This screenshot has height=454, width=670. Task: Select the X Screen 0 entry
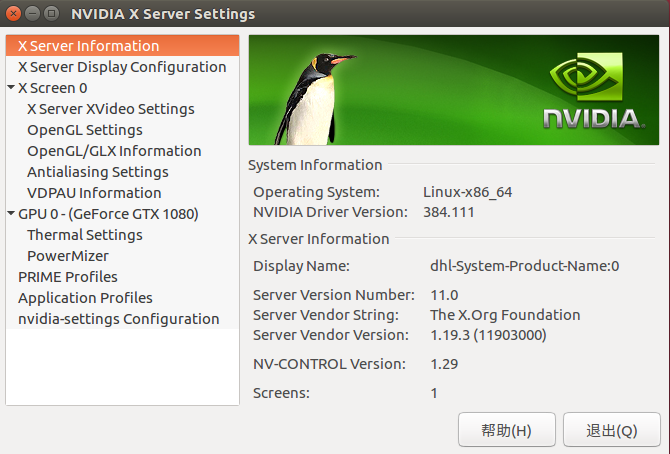53,88
